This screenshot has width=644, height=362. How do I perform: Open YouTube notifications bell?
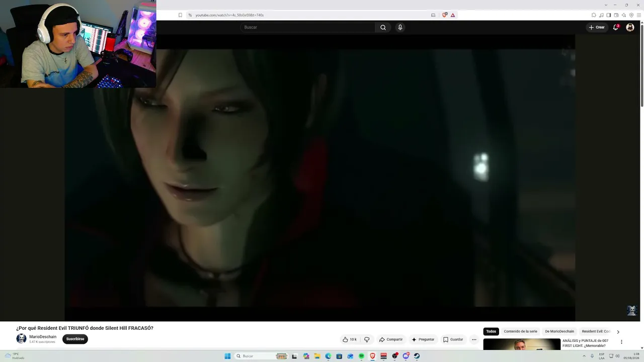[x=615, y=27]
